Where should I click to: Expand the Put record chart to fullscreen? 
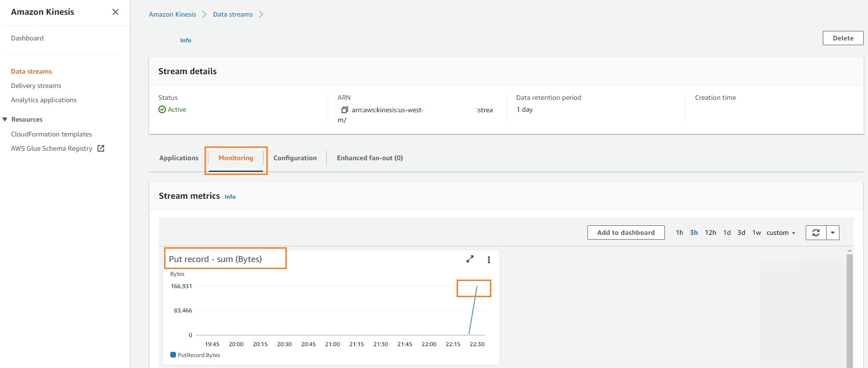click(x=470, y=259)
